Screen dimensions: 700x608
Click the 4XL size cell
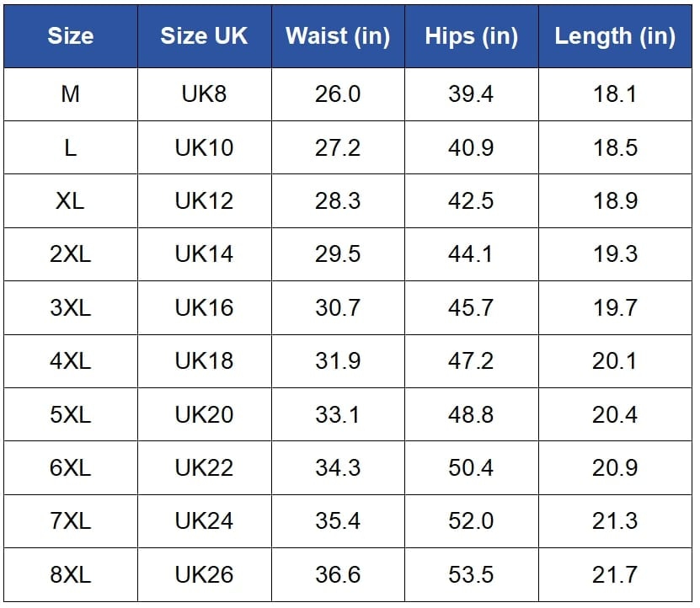point(71,361)
